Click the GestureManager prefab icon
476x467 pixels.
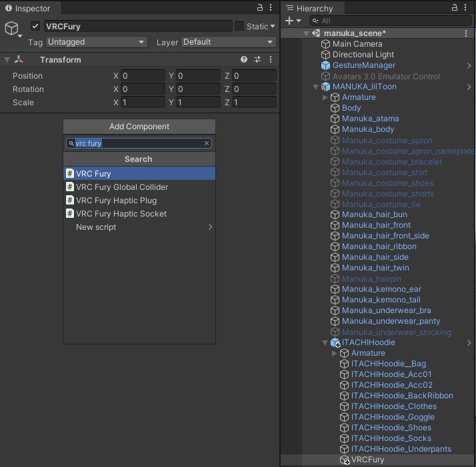coord(325,65)
